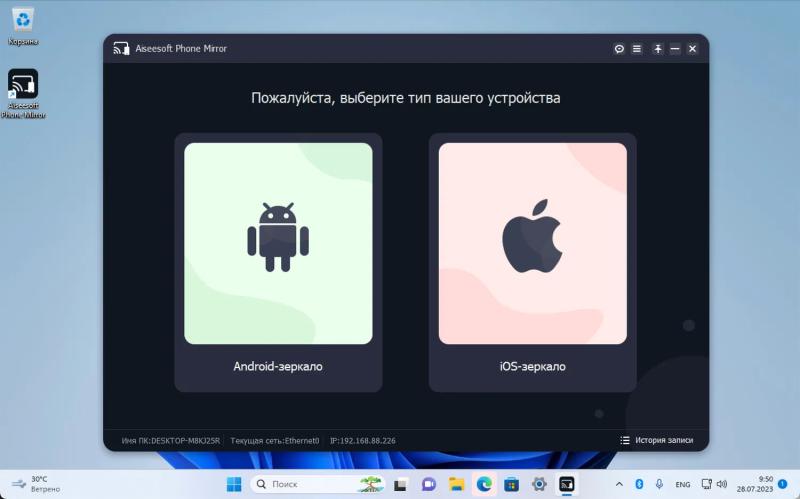Image resolution: width=800 pixels, height=499 pixels.
Task: Switch the ENG input language
Action: pos(683,484)
